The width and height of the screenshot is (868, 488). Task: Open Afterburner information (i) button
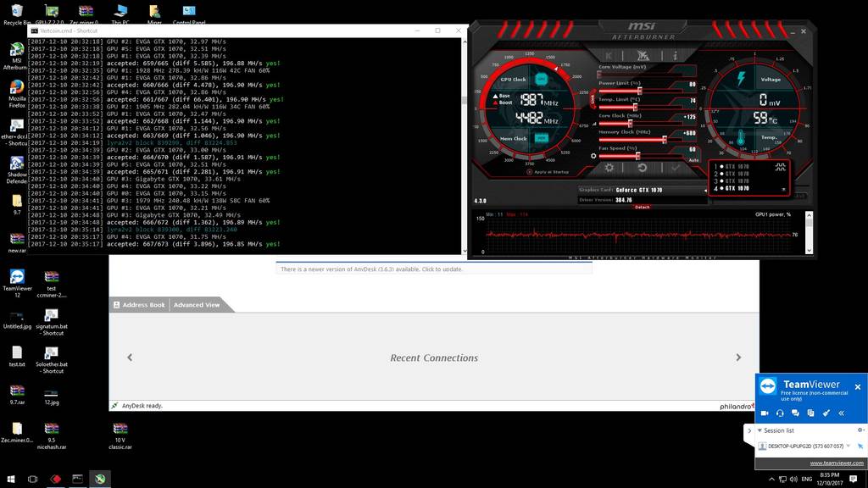pos(675,55)
